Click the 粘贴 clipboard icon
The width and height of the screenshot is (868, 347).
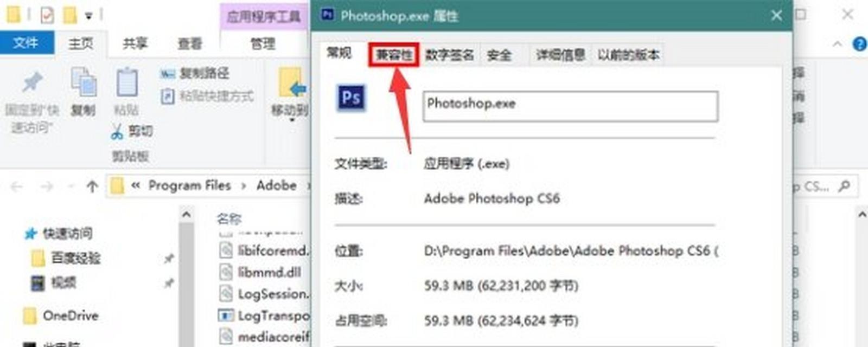click(x=126, y=82)
